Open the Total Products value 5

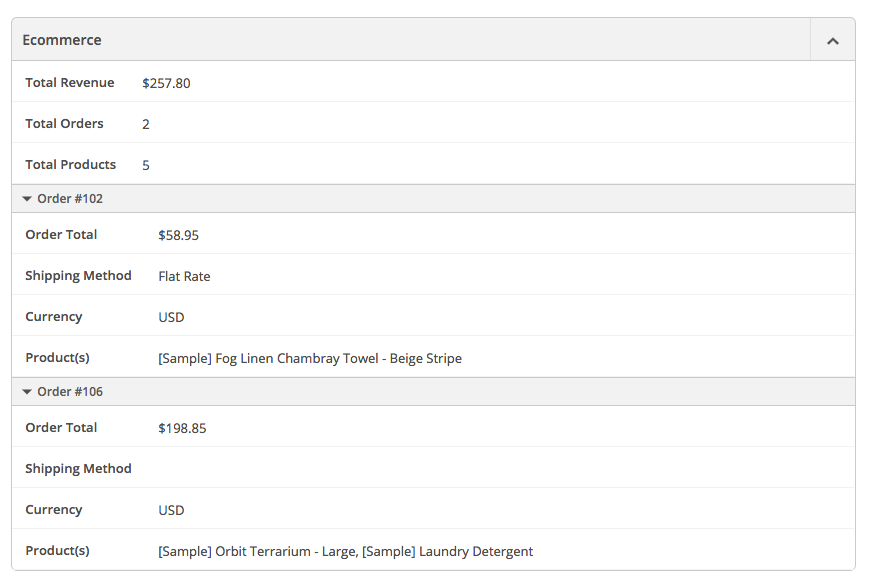coord(145,164)
